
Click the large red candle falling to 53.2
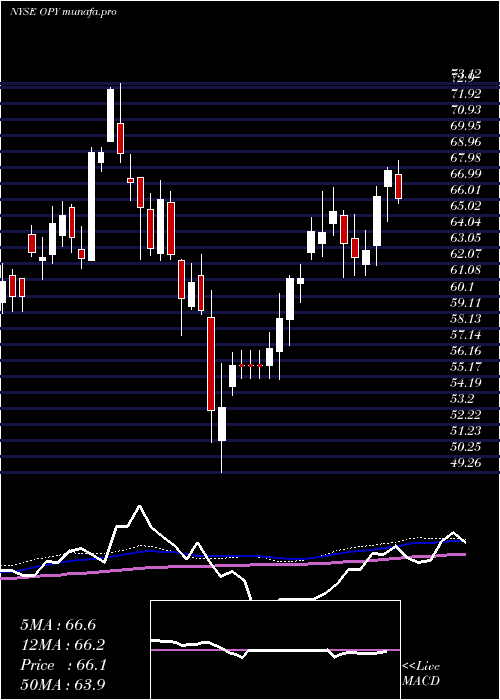211,364
